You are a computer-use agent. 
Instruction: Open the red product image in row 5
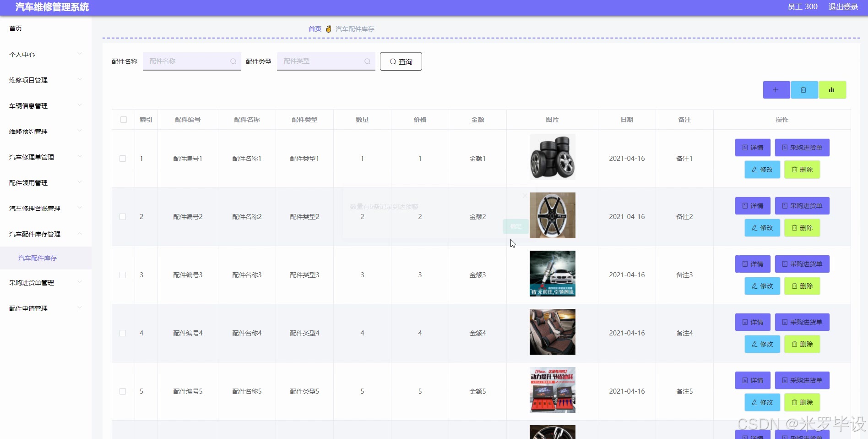(x=553, y=390)
